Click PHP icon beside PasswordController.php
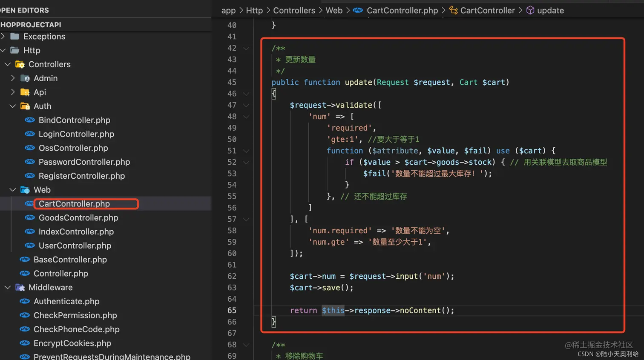 pos(30,162)
